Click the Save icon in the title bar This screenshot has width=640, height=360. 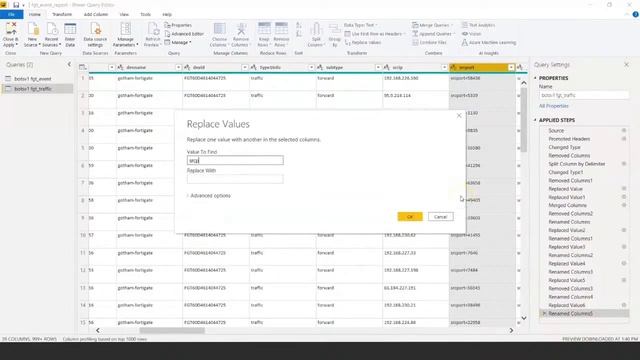[16, 5]
